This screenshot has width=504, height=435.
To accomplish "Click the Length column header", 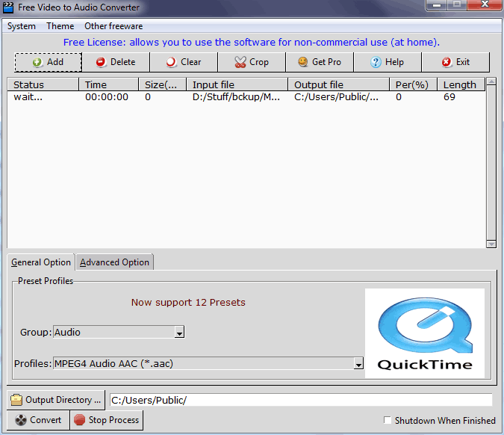I will (x=461, y=84).
